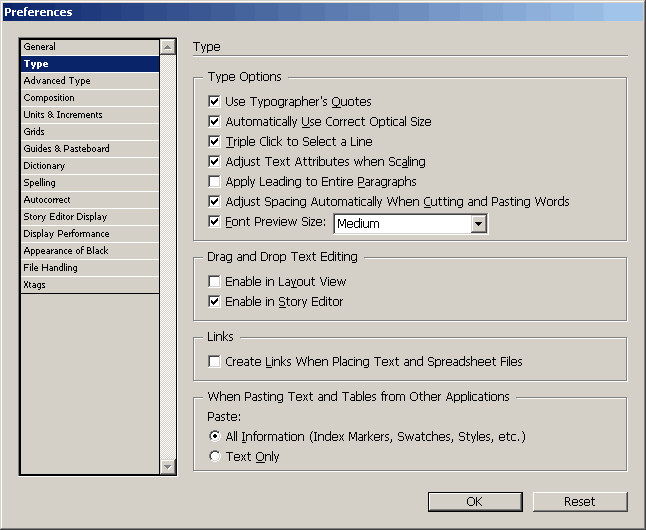The image size is (646, 530).
Task: Select All Information paste radio button
Action: click(x=215, y=436)
